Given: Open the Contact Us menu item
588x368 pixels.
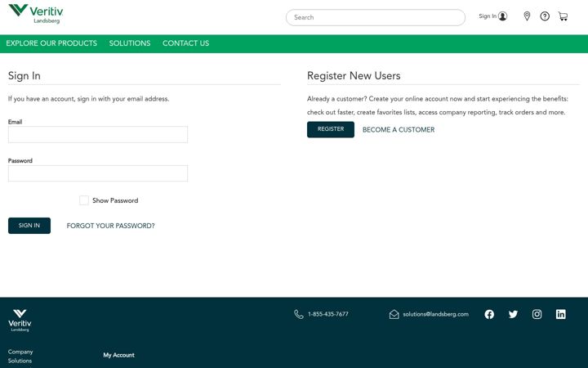Looking at the screenshot, I should [186, 43].
